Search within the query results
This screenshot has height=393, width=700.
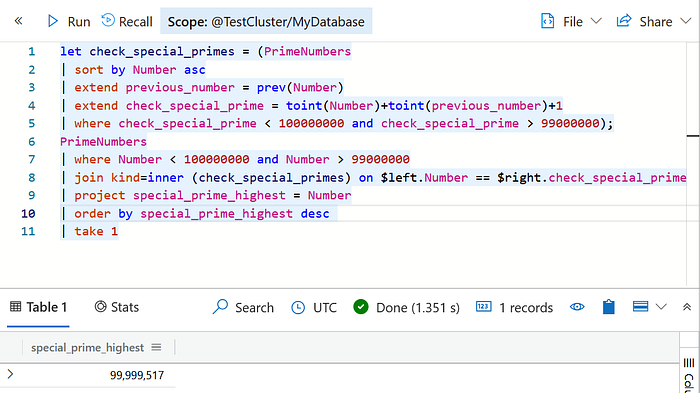point(243,307)
